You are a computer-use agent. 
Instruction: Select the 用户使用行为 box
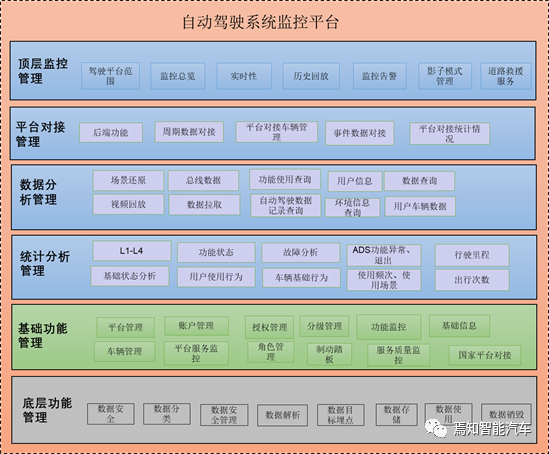[216, 277]
